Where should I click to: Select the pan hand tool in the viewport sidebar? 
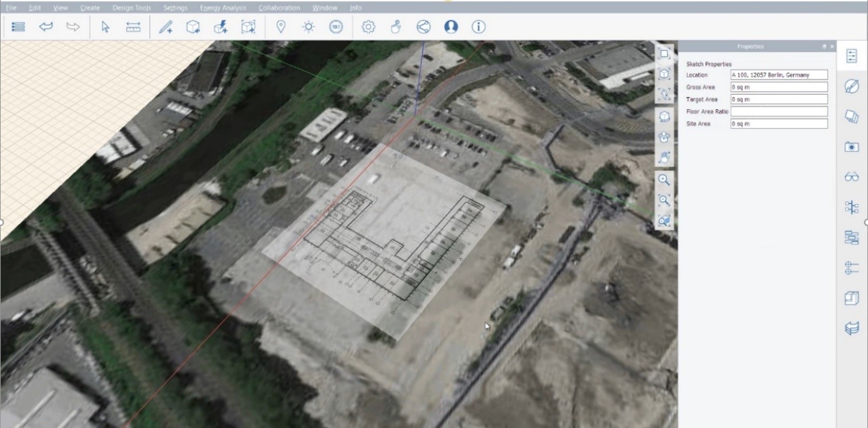tap(664, 158)
